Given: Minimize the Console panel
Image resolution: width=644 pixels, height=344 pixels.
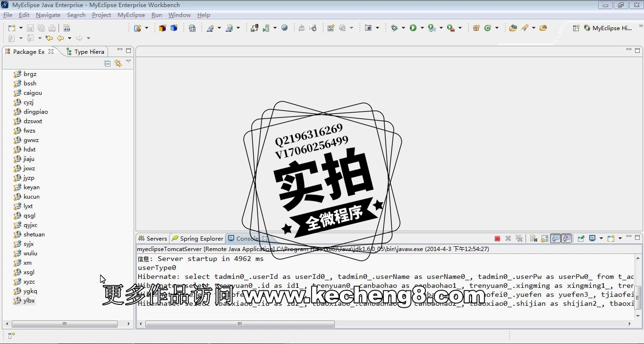Looking at the screenshot, I should (x=628, y=237).
